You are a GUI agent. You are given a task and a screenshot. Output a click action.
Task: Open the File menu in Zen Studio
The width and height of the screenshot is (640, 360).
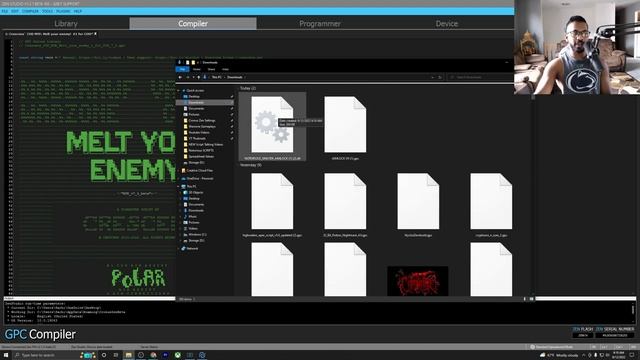click(x=5, y=11)
